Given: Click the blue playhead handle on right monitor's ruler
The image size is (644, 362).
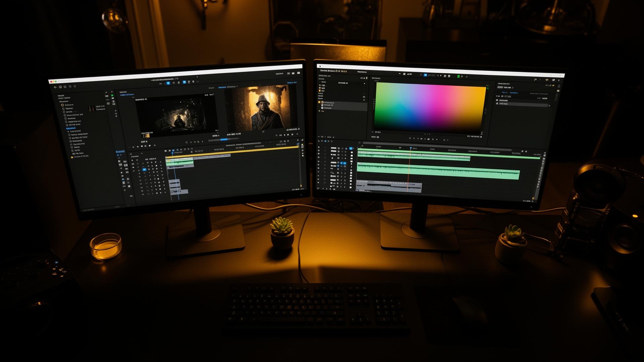Looking at the screenshot, I should (x=411, y=148).
